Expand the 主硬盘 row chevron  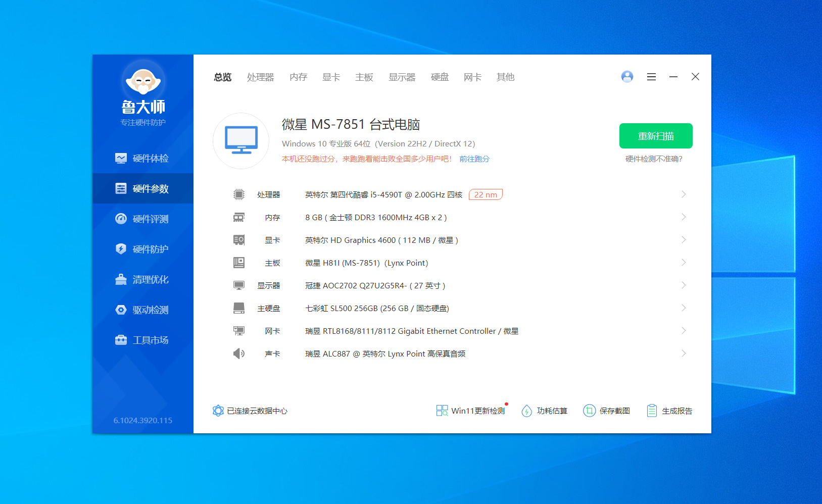684,308
